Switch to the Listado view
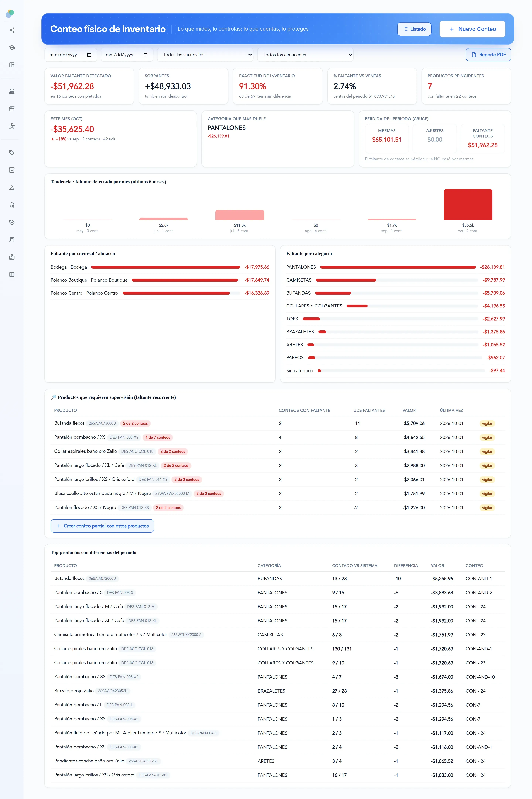The width and height of the screenshot is (532, 799). pos(414,29)
